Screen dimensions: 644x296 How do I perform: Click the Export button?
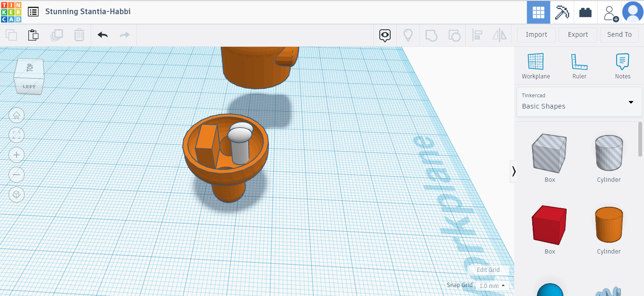578,35
